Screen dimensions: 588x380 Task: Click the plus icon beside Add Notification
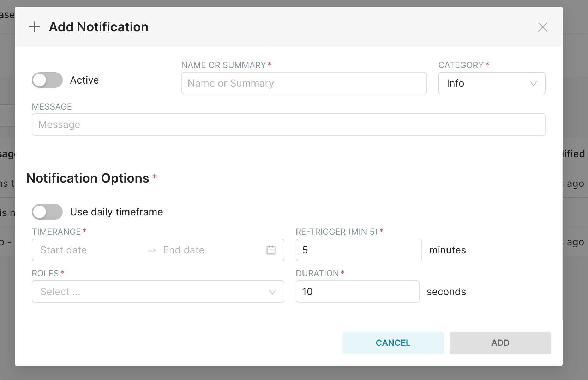35,27
